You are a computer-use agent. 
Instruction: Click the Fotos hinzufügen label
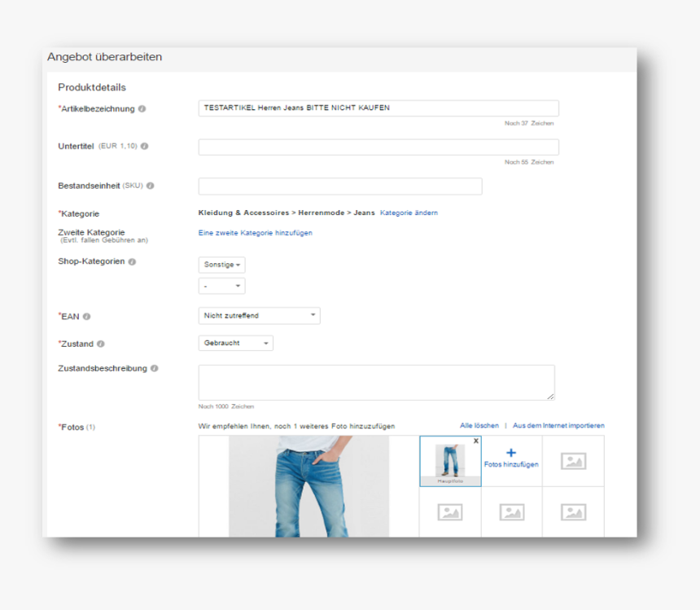pyautogui.click(x=511, y=464)
